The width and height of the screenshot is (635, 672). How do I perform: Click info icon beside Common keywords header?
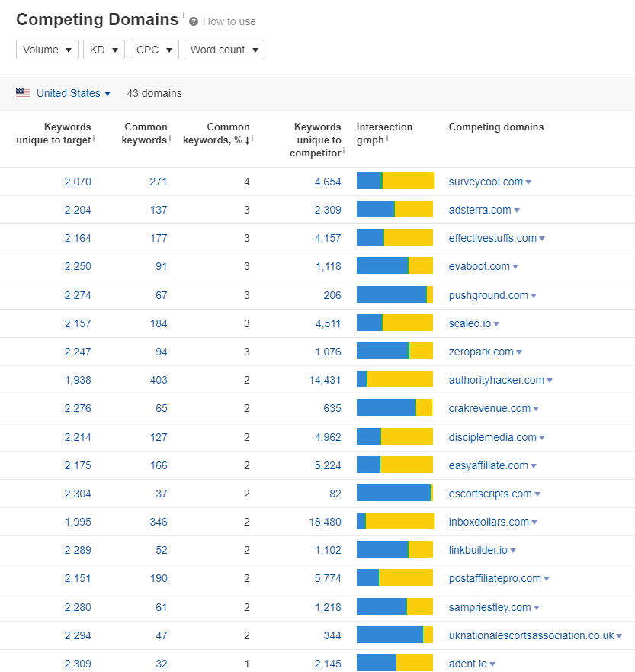pos(170,138)
